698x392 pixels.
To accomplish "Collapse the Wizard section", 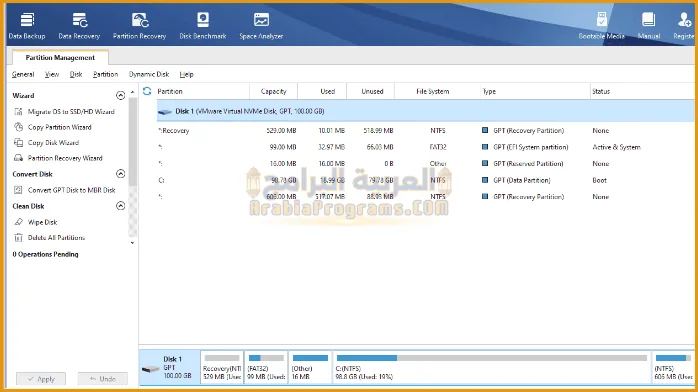I will [120, 95].
